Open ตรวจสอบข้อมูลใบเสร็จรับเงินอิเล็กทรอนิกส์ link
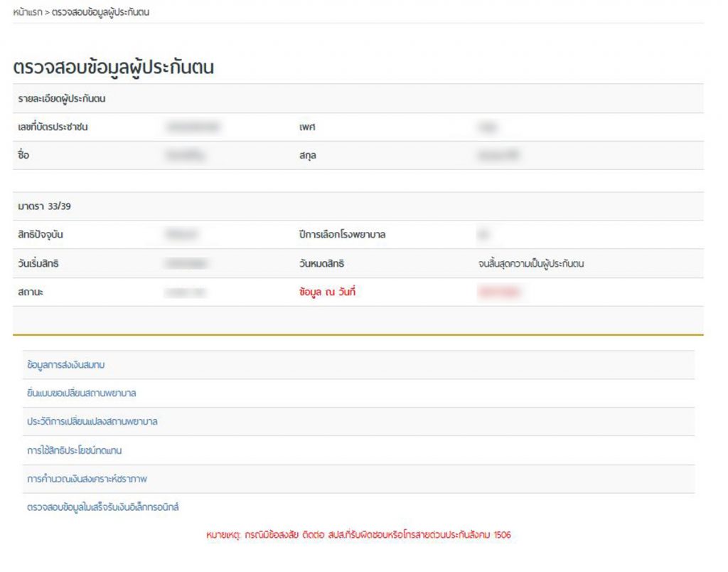Image resolution: width=728 pixels, height=572 pixels. point(102,507)
